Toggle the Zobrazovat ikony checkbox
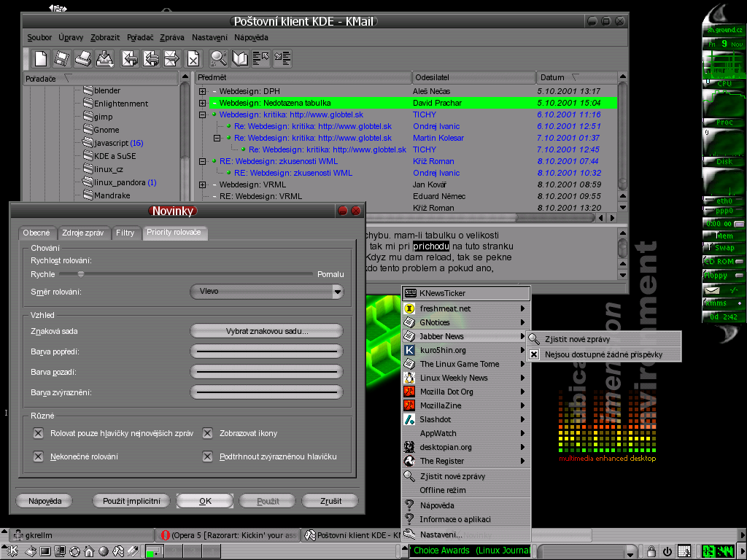This screenshot has width=747, height=560. coord(207,433)
